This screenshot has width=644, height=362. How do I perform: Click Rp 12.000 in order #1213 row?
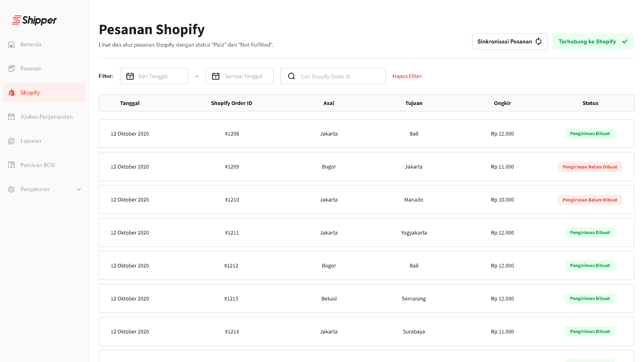(502, 298)
